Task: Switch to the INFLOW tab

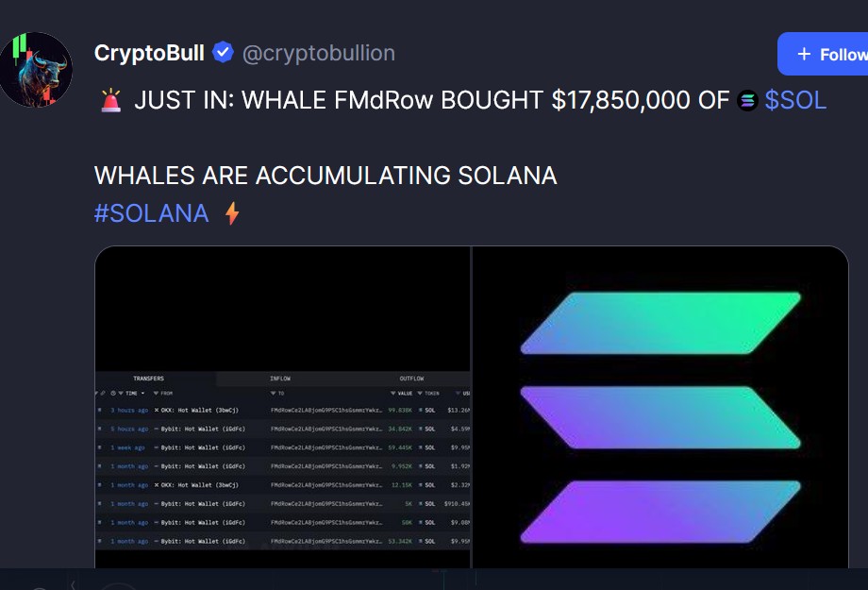Action: (280, 379)
